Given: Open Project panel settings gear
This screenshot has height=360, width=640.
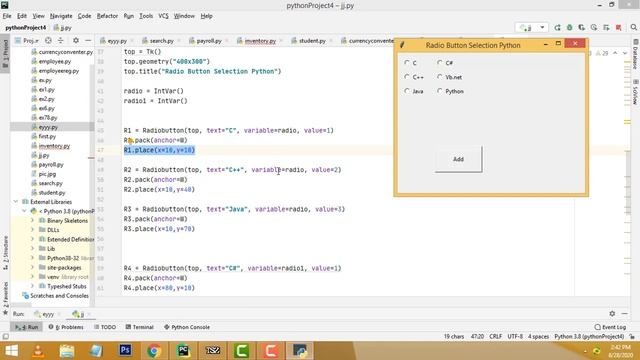Looking at the screenshot, I should point(76,40).
